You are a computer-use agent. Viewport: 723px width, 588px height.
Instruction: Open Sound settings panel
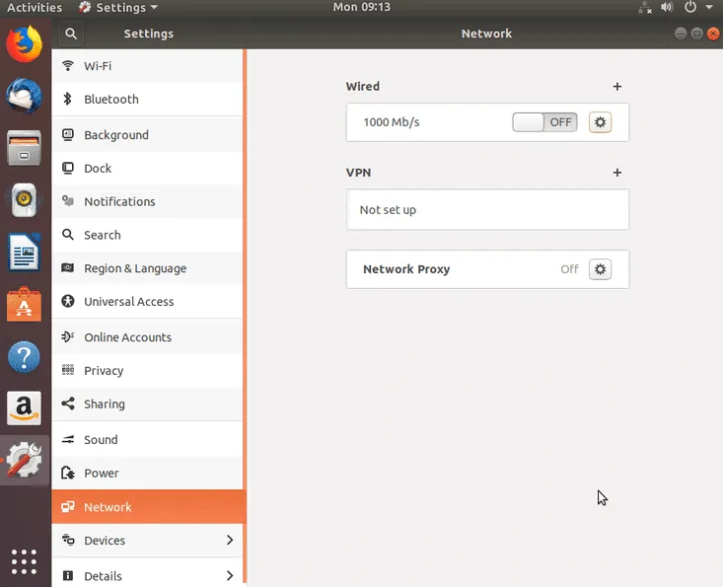[147, 439]
